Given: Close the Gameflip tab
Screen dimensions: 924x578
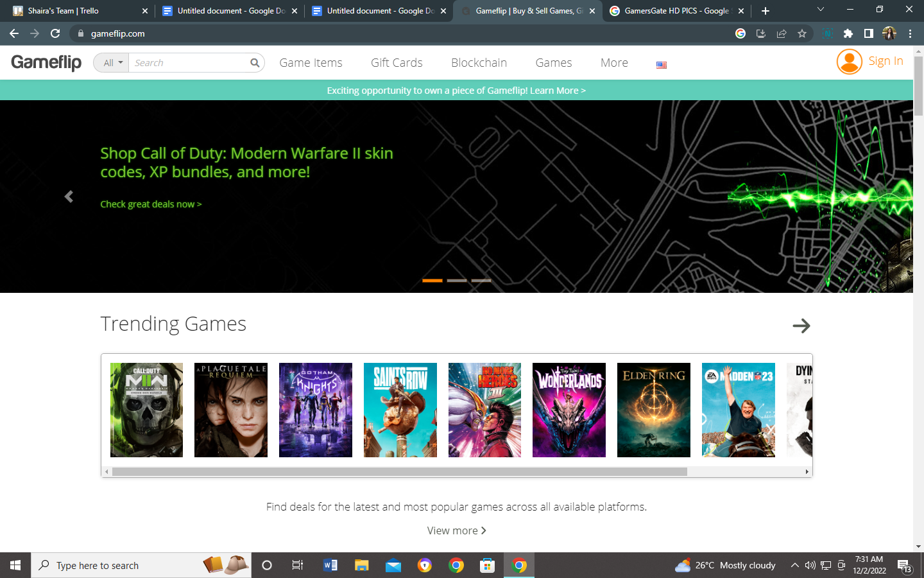Looking at the screenshot, I should point(592,11).
